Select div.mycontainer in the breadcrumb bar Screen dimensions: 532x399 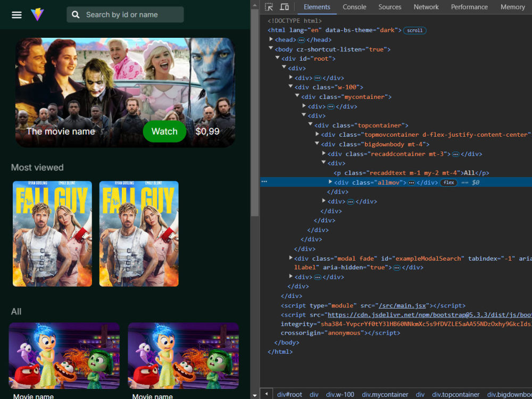[x=385, y=395]
